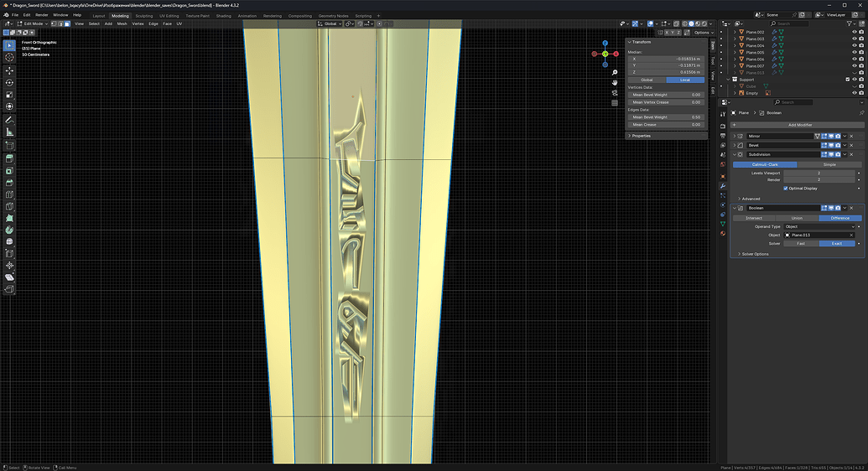Expand the Properties section in sidebar

tap(639, 136)
